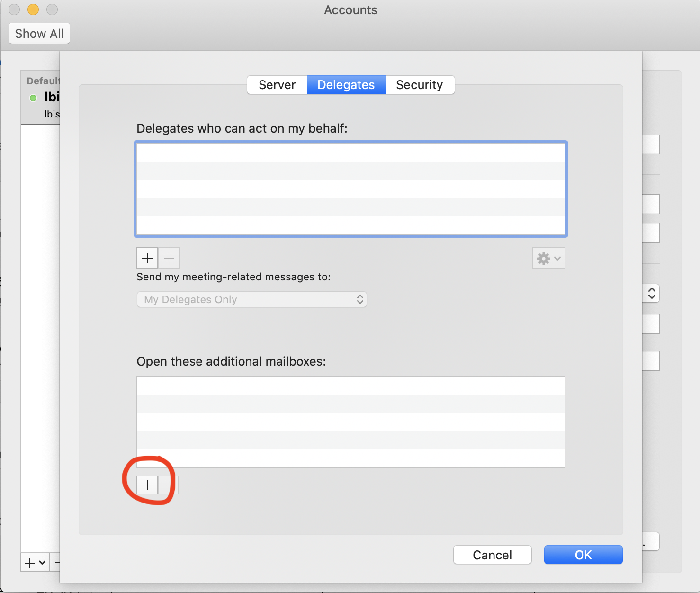Screen dimensions: 700x593
Task: Click the Show All button
Action: pyautogui.click(x=39, y=34)
